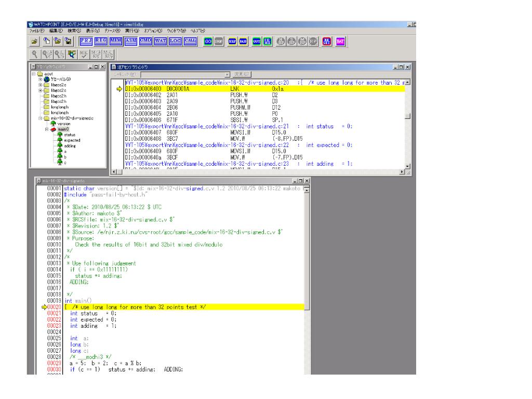This screenshot has width=532, height=399.
Task: Open the 表示(V) menu
Action: [x=92, y=31]
